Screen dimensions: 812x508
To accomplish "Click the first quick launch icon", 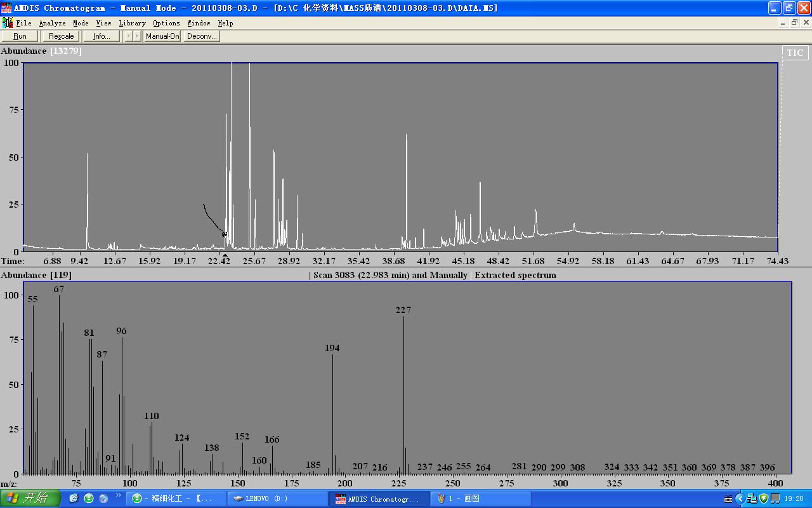I will [x=74, y=498].
